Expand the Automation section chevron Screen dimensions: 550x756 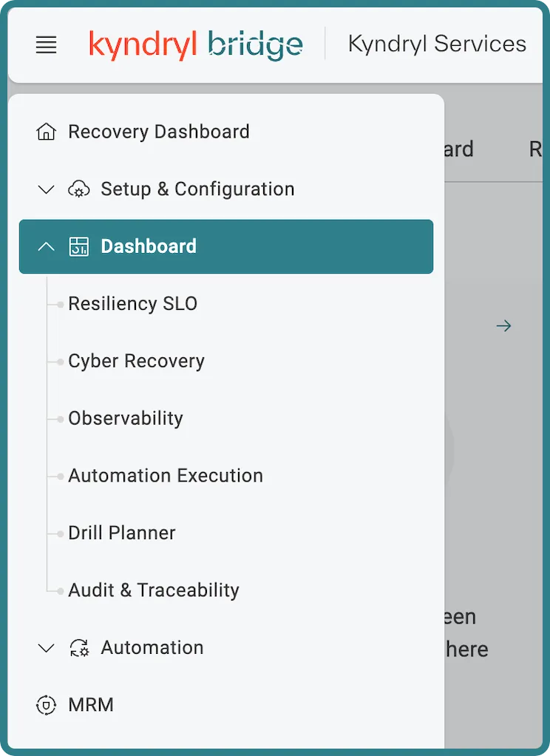pos(47,647)
